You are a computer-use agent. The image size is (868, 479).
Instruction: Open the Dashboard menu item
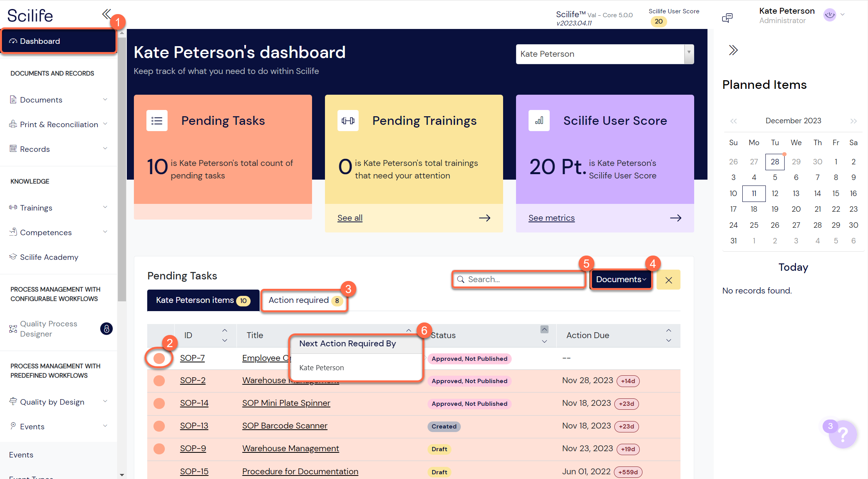point(59,41)
